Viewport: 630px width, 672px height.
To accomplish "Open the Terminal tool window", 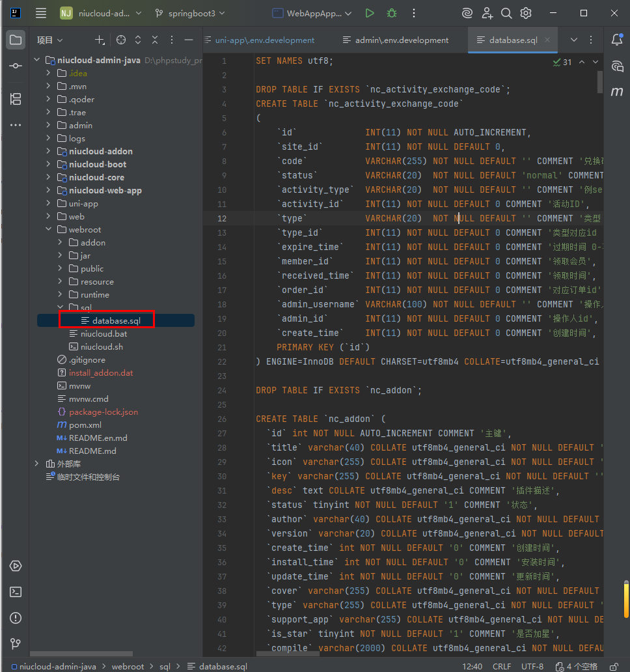I will click(16, 592).
